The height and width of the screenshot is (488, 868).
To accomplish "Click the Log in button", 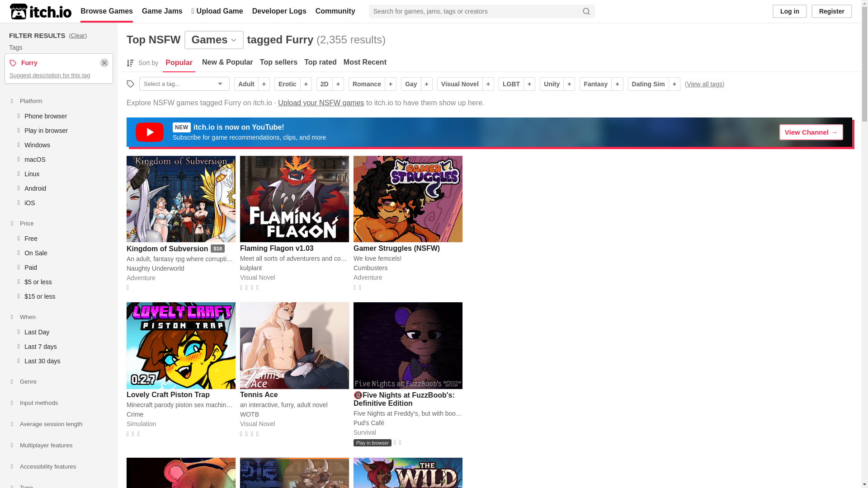I will pos(790,11).
